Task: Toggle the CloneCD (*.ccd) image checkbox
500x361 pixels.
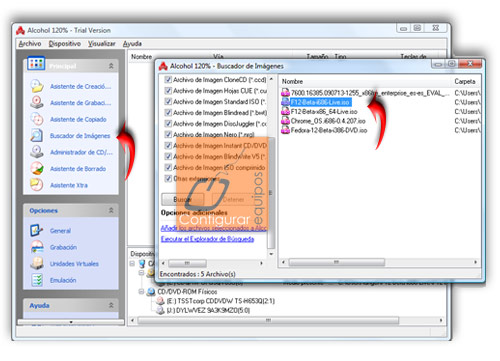Action: pyautogui.click(x=168, y=80)
